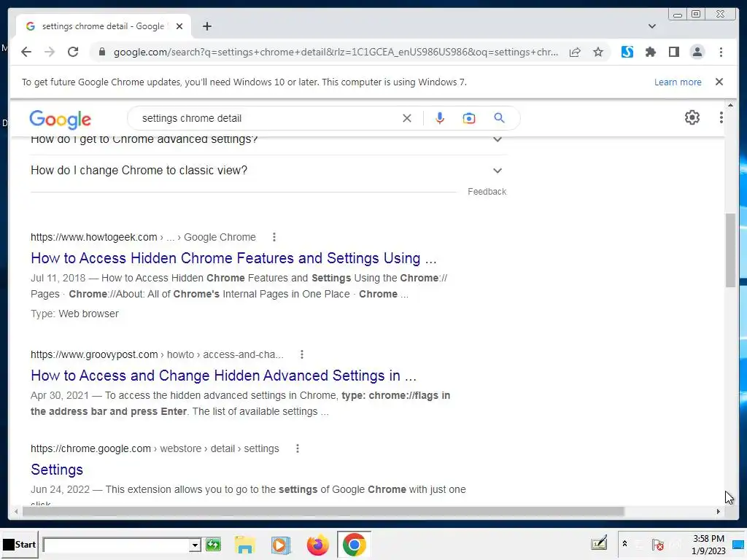Click the browser forward arrow
This screenshot has width=747, height=560.
click(x=50, y=52)
